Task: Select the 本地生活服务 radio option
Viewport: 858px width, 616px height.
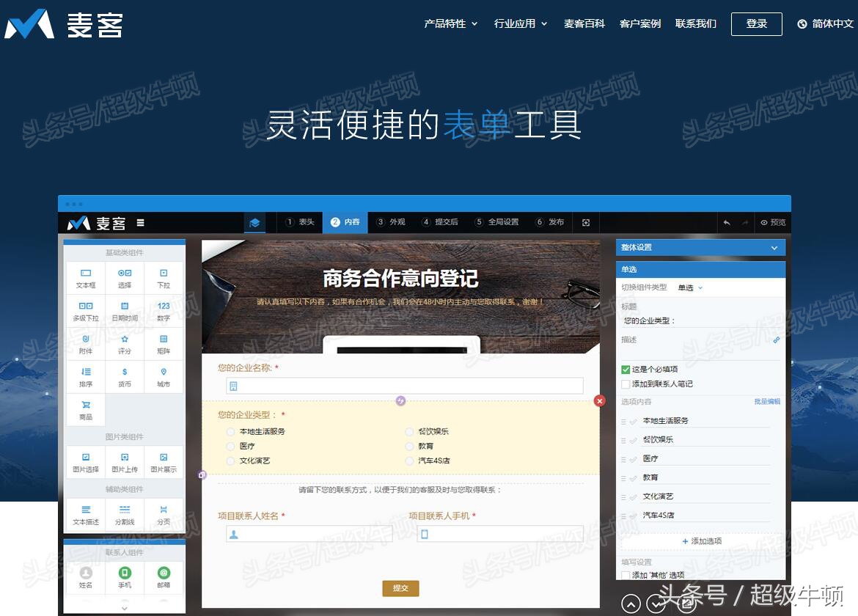Action: point(230,431)
